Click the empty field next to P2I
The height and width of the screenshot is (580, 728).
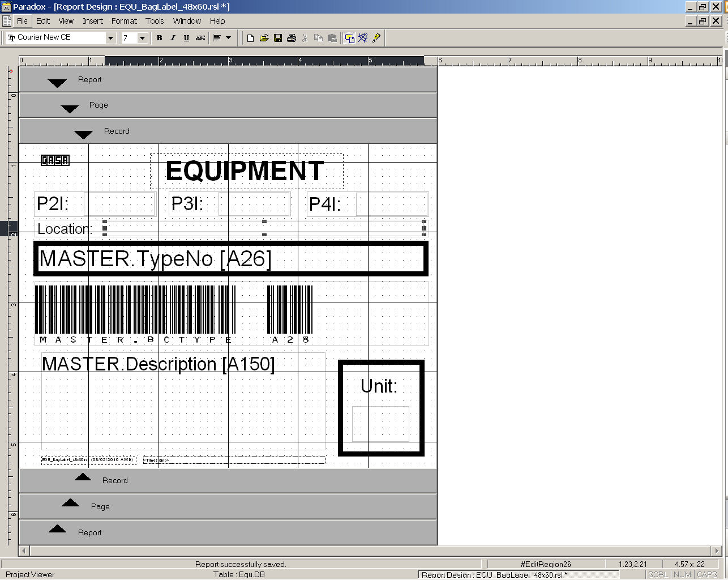[119, 204]
